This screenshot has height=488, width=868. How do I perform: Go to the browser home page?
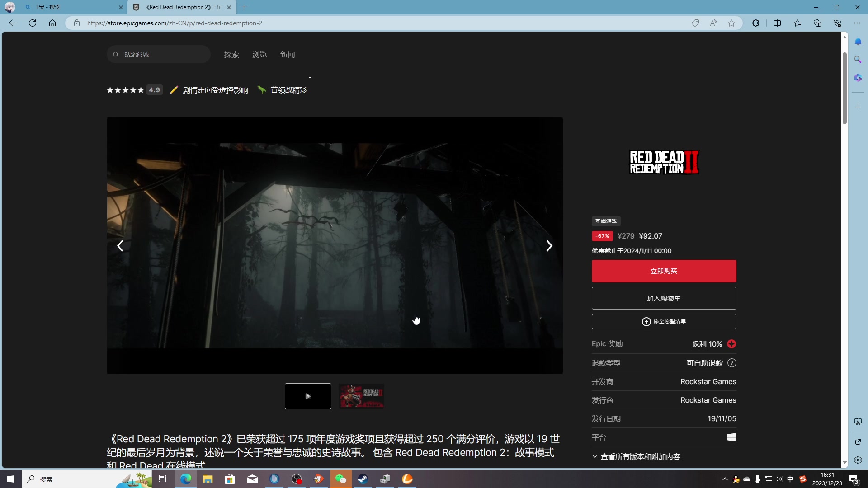click(x=52, y=23)
